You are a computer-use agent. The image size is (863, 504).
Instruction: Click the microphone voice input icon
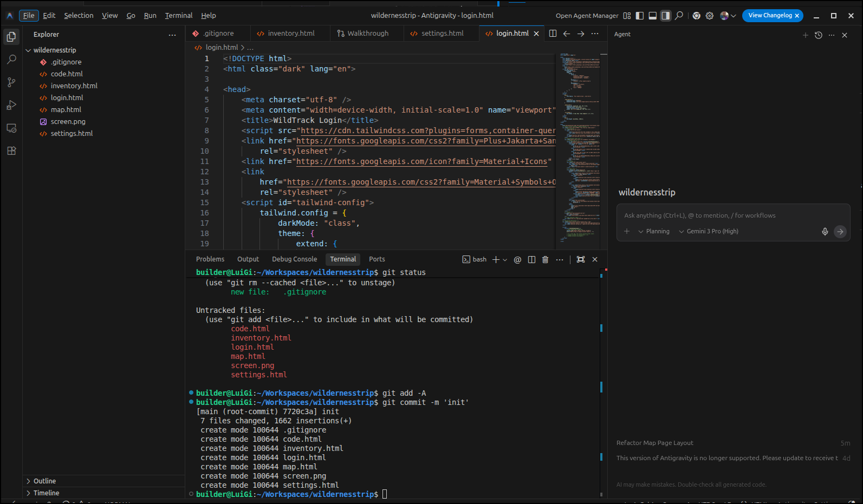click(x=825, y=232)
